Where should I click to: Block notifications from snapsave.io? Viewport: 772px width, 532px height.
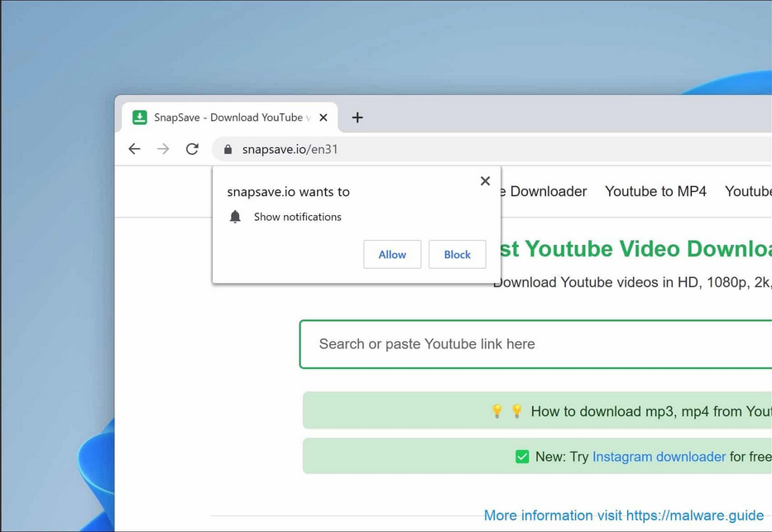(x=458, y=255)
